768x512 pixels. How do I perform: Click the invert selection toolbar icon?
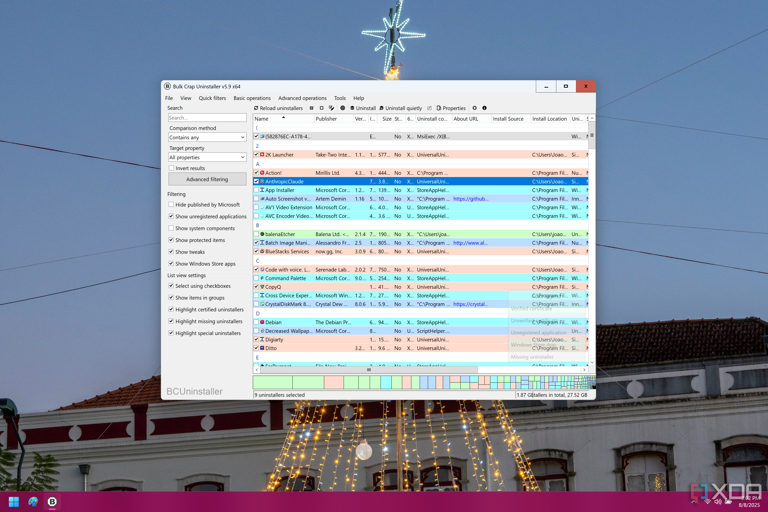pos(332,108)
